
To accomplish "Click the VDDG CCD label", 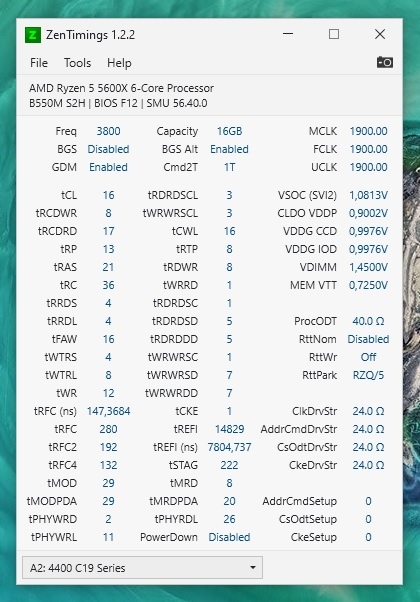I will coord(310,231).
